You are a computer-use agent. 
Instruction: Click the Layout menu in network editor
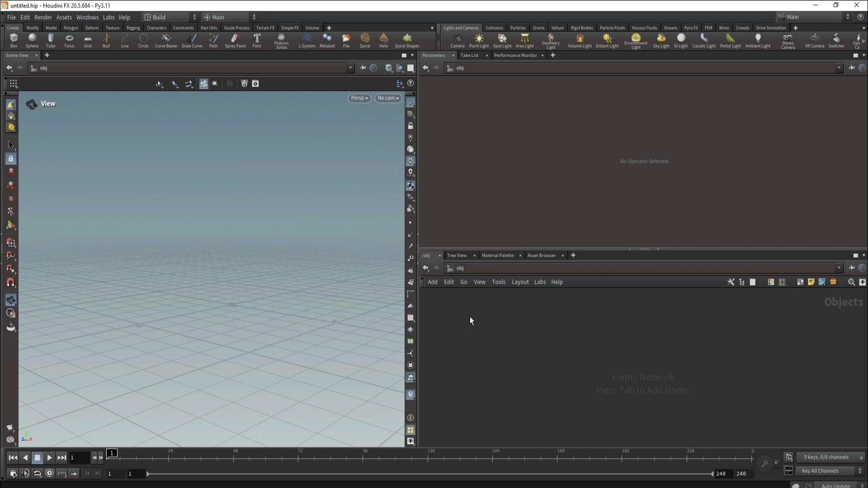[x=520, y=282]
